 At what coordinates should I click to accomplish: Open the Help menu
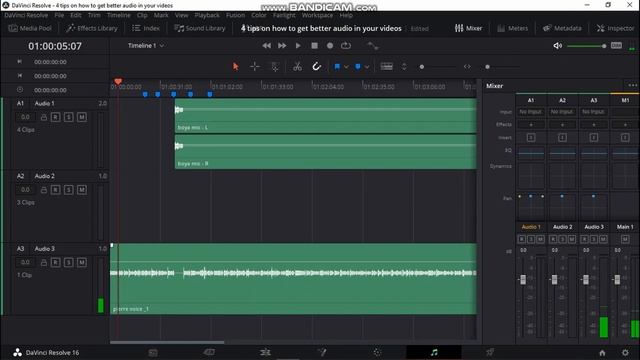(346, 15)
